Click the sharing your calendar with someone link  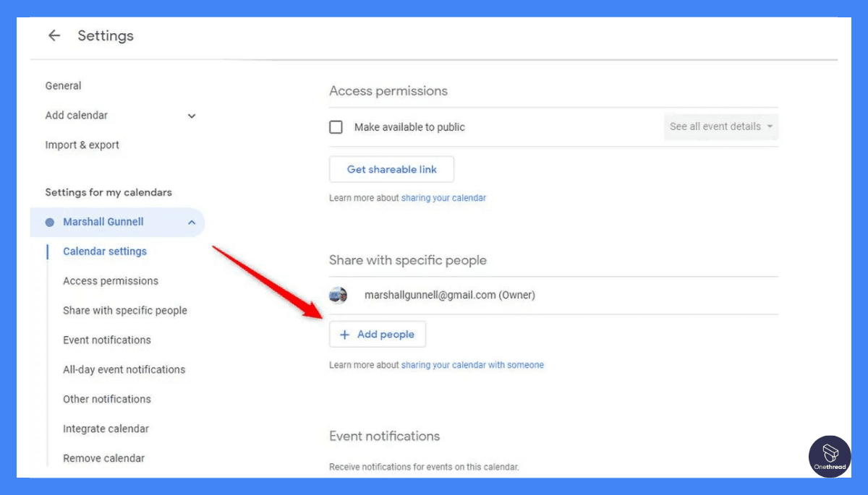click(x=472, y=365)
